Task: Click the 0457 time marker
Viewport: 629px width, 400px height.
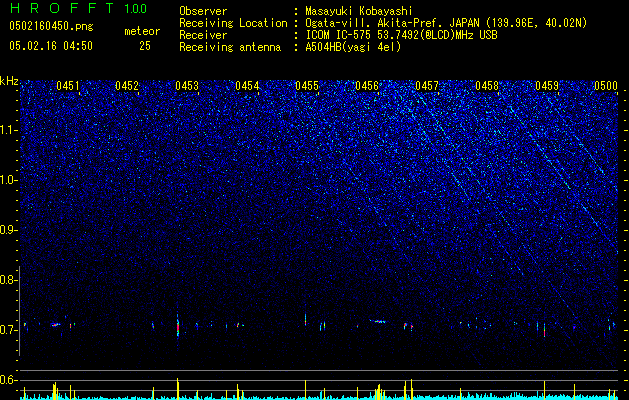Action: 427,86
